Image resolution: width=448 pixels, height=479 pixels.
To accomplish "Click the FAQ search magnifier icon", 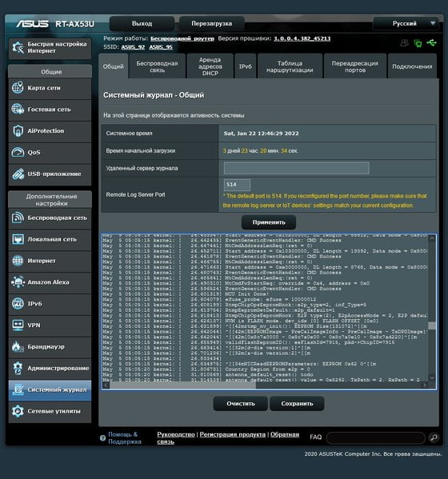I will click(434, 437).
